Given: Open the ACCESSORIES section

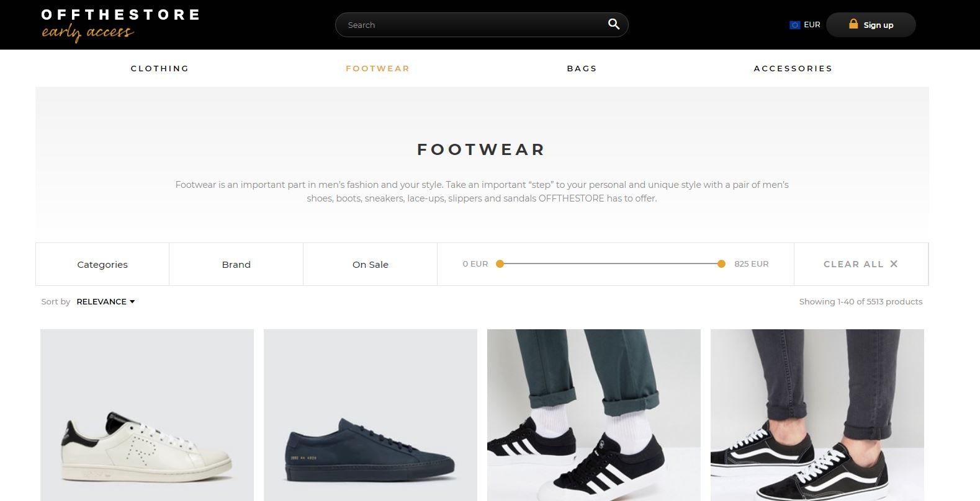Looking at the screenshot, I should pyautogui.click(x=793, y=68).
